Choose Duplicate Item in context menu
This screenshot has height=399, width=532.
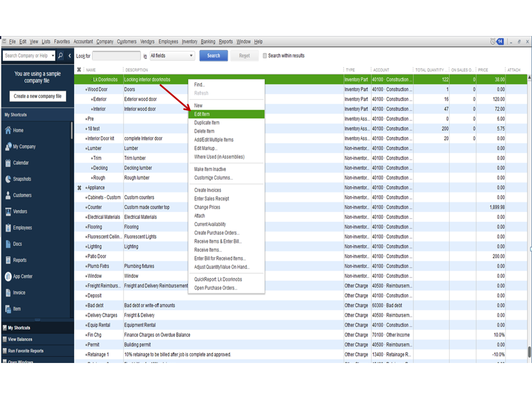[x=226, y=122]
